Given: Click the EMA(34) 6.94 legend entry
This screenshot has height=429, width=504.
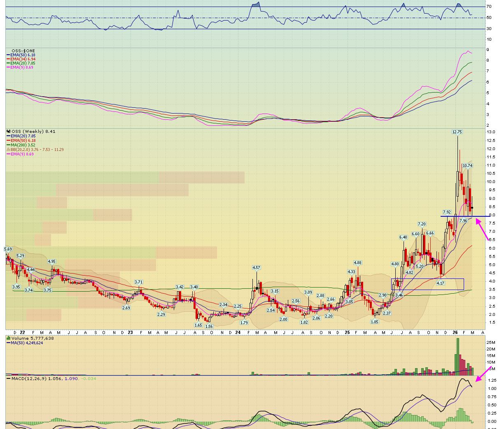Looking at the screenshot, I should pos(23,59).
